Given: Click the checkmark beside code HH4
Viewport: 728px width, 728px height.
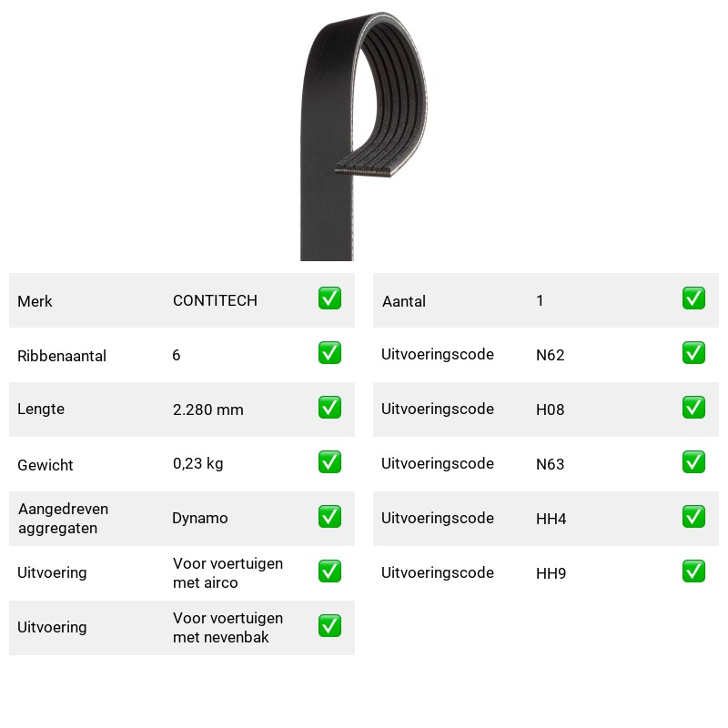Looking at the screenshot, I should [693, 516].
